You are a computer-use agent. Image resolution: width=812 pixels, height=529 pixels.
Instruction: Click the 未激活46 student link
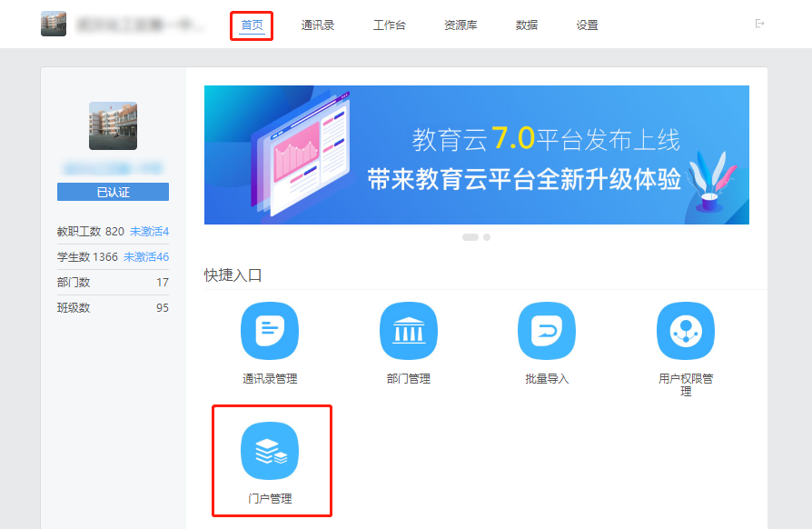pyautogui.click(x=146, y=256)
